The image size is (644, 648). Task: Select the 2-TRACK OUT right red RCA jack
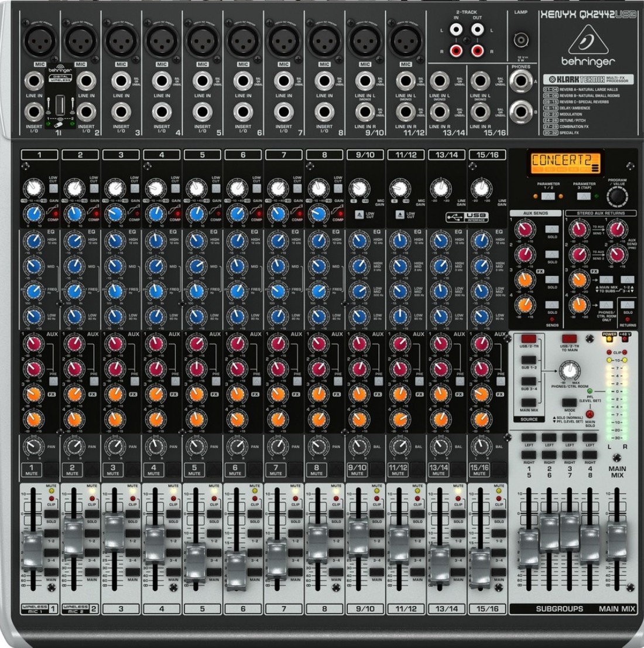478,51
